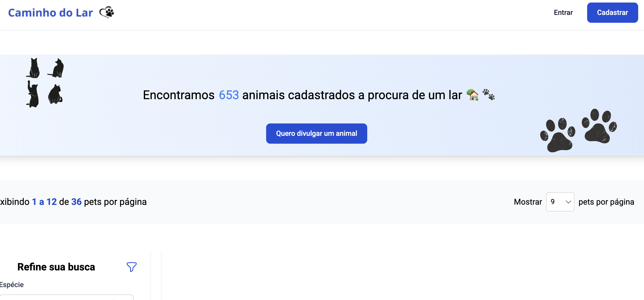Screen dimensions: 644x300
Task: Click the top-left sitting cat silhouette
Action: [x=33, y=68]
